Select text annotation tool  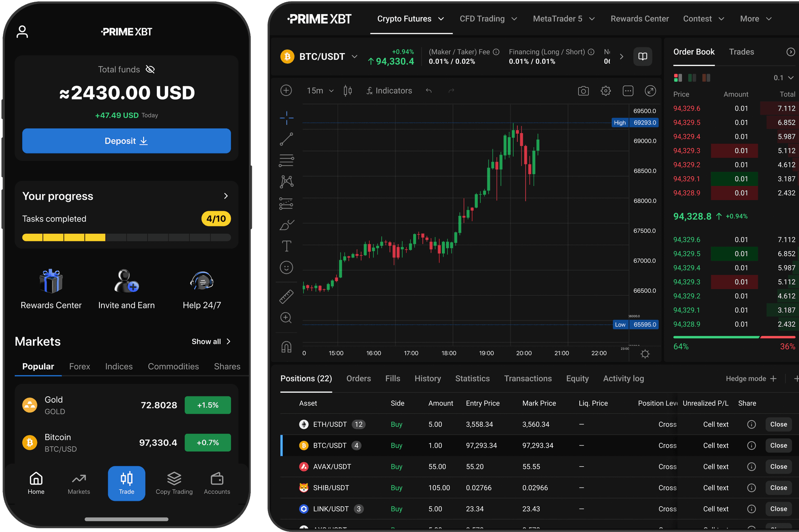click(x=286, y=246)
